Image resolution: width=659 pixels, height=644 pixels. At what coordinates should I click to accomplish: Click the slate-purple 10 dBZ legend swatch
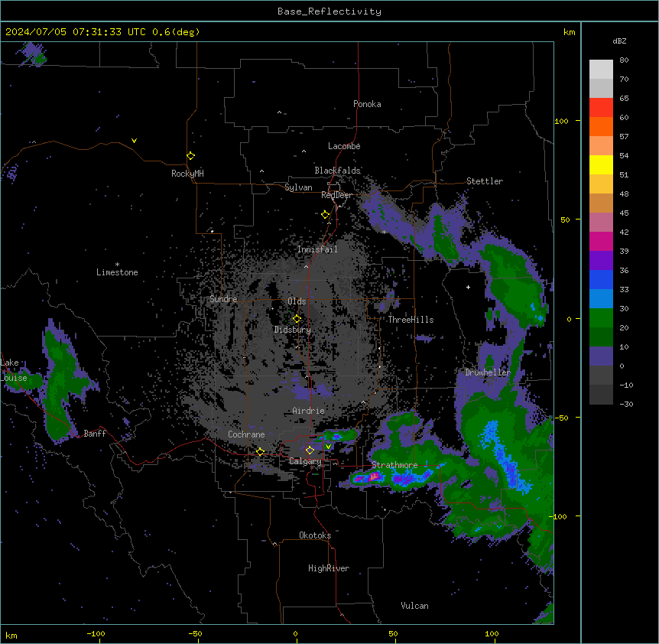[601, 356]
